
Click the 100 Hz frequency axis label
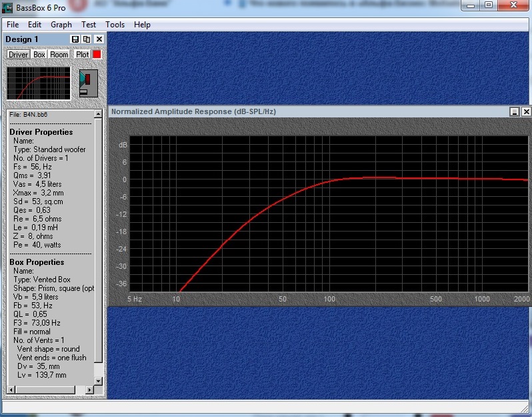click(x=329, y=299)
